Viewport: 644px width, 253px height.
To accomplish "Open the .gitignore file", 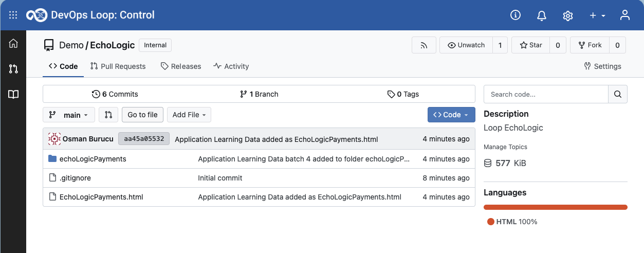I will [x=75, y=178].
